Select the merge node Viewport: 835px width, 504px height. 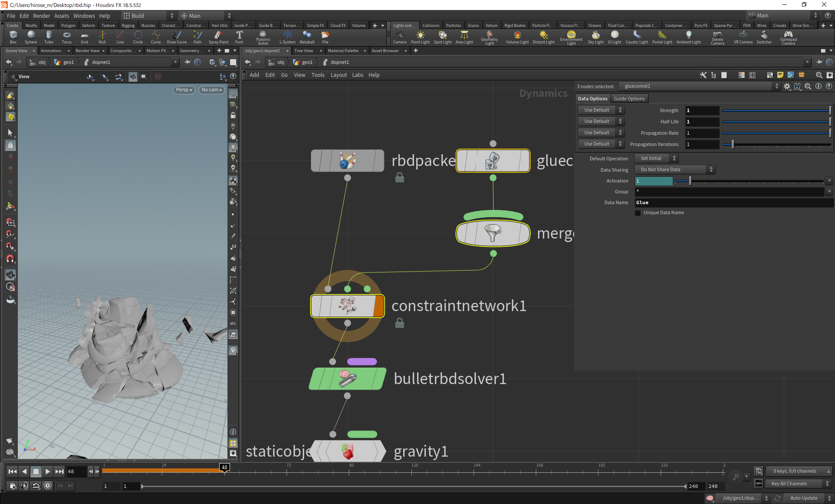coord(493,233)
